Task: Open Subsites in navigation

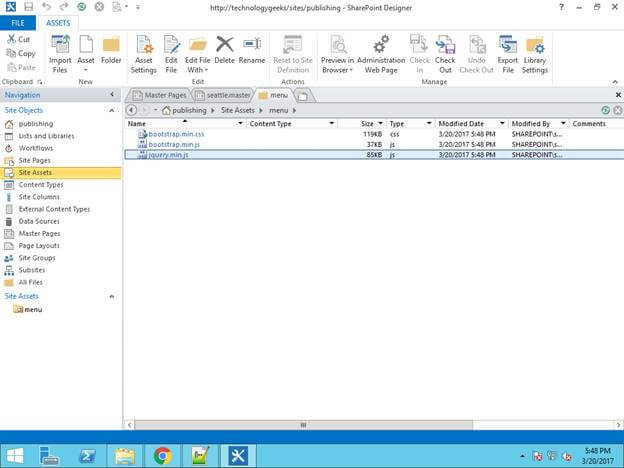Action: [x=32, y=270]
